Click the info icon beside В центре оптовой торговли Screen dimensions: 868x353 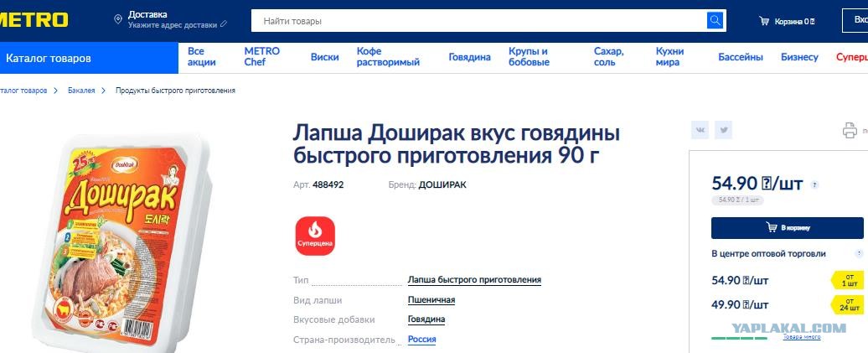point(859,254)
